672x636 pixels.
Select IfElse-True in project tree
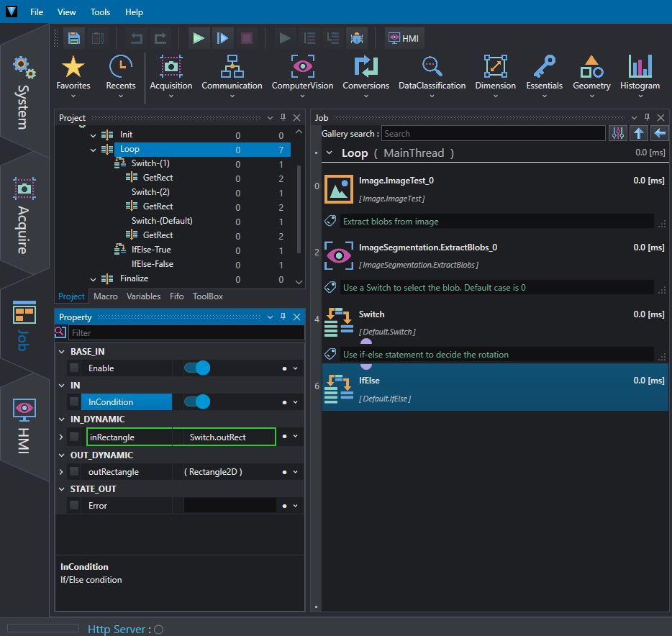click(151, 250)
